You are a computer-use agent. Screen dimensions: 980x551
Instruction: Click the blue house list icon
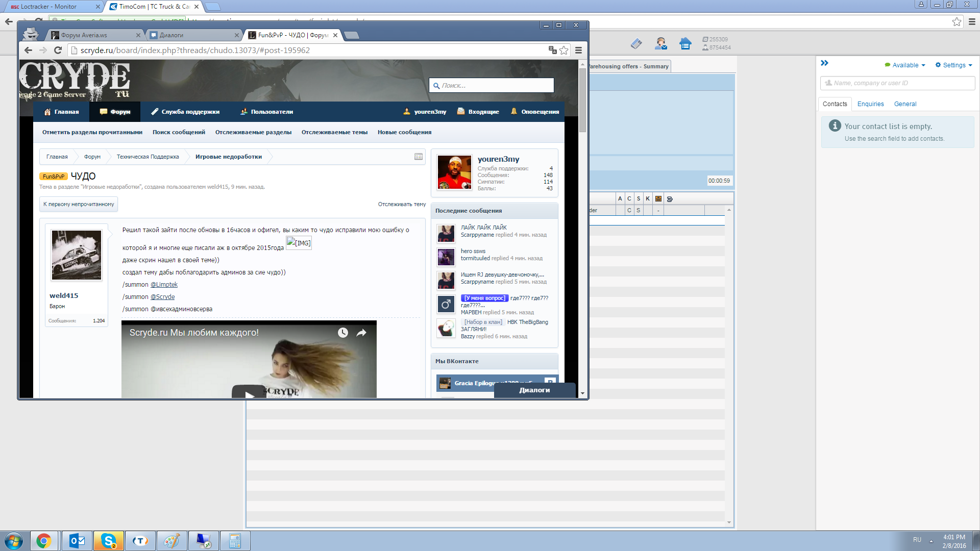tap(685, 44)
